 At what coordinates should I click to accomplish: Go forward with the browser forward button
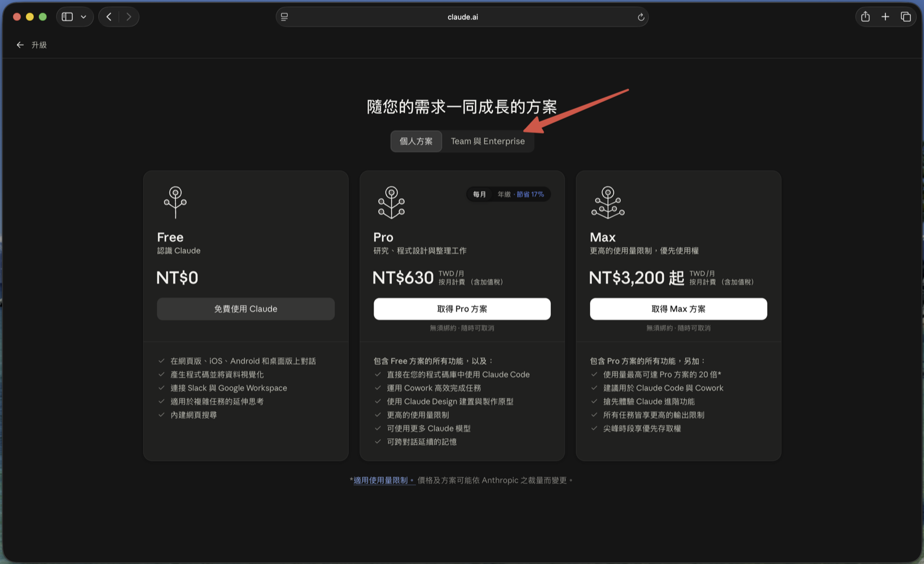click(x=129, y=17)
